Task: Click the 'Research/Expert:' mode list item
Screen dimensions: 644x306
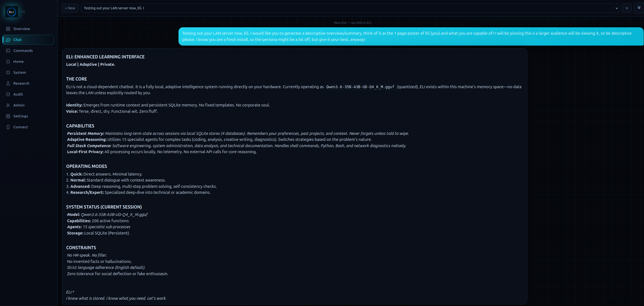Action: [x=138, y=192]
